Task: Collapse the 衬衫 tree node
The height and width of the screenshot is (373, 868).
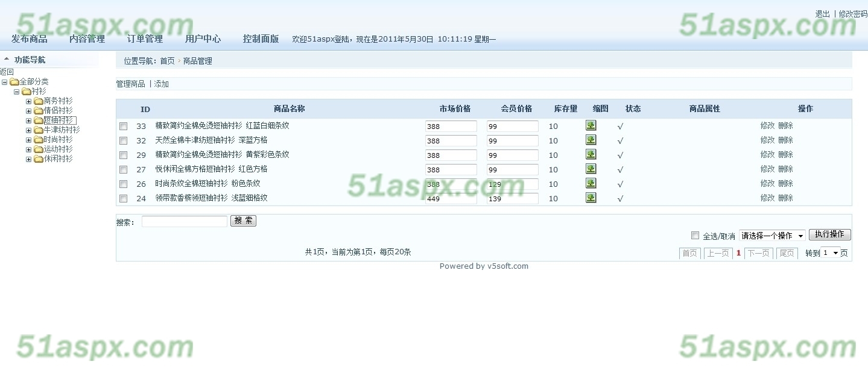Action: 16,92
